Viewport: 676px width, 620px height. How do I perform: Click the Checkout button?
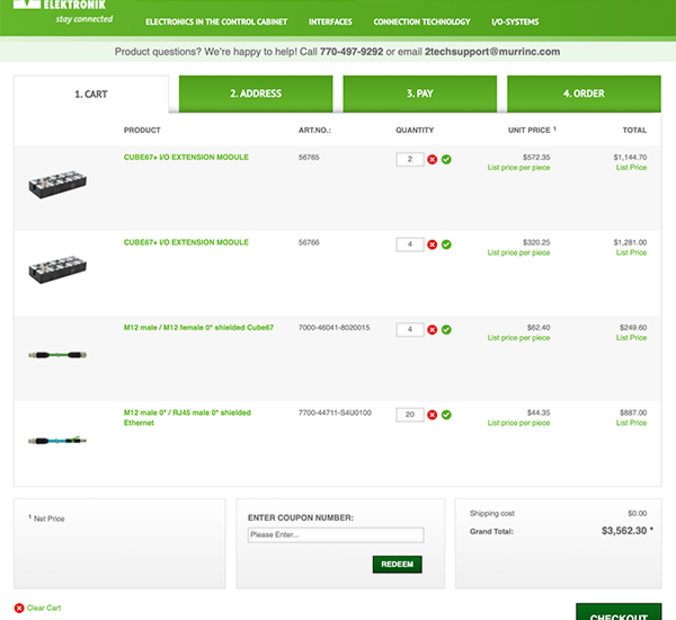(x=619, y=612)
